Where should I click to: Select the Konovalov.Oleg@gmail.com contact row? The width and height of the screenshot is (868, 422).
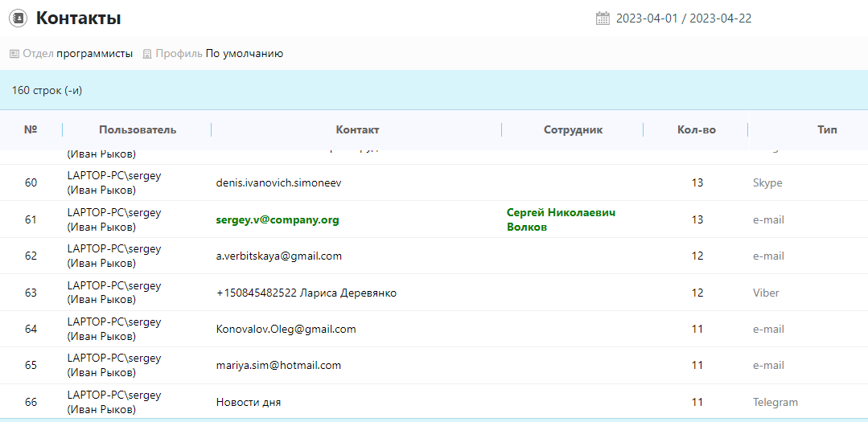(x=286, y=329)
